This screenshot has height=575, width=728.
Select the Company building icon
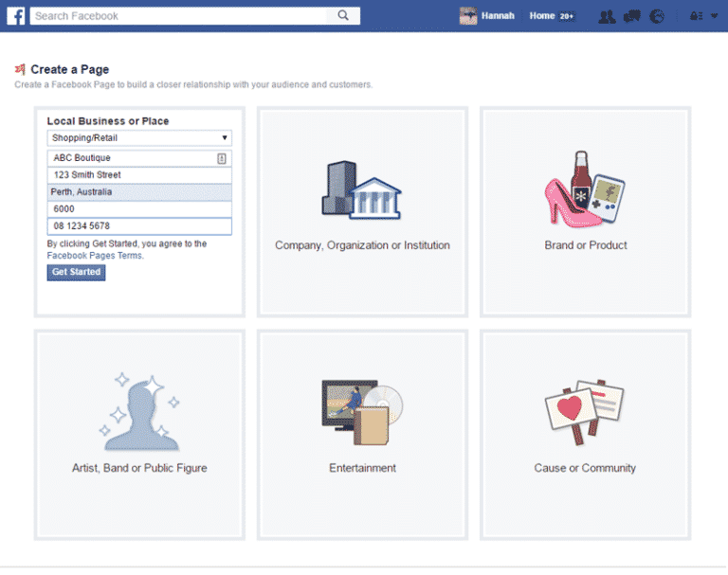click(362, 190)
